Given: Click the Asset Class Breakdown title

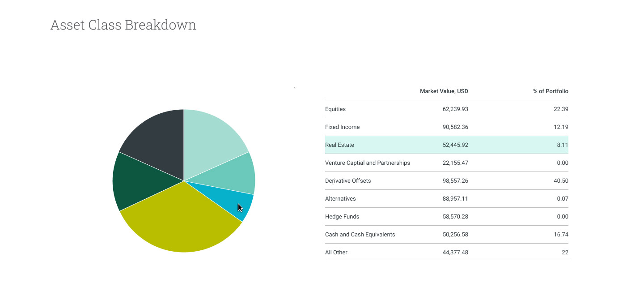Looking at the screenshot, I should (x=123, y=25).
